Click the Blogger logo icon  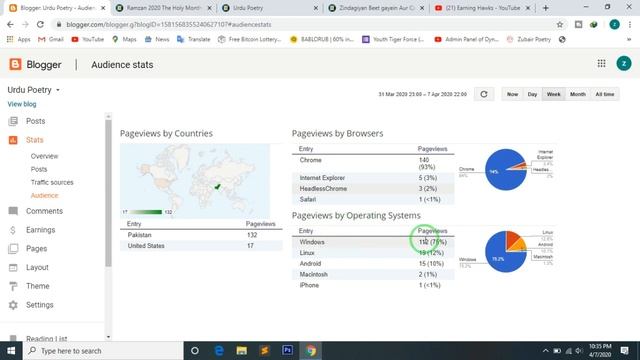tap(15, 64)
